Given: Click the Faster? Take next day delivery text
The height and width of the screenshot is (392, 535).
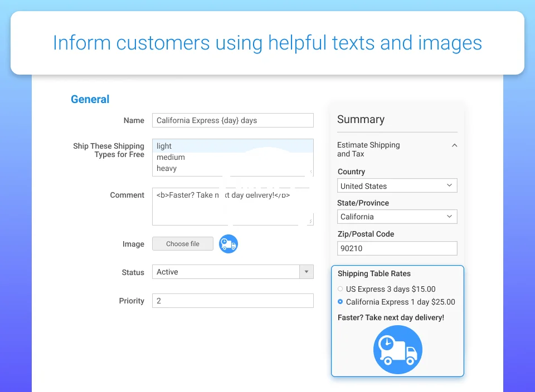Looking at the screenshot, I should [391, 317].
